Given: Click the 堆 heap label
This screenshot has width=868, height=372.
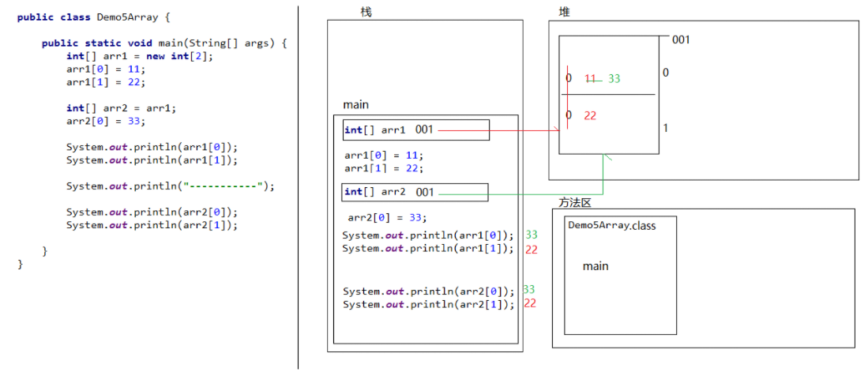Looking at the screenshot, I should [x=564, y=12].
